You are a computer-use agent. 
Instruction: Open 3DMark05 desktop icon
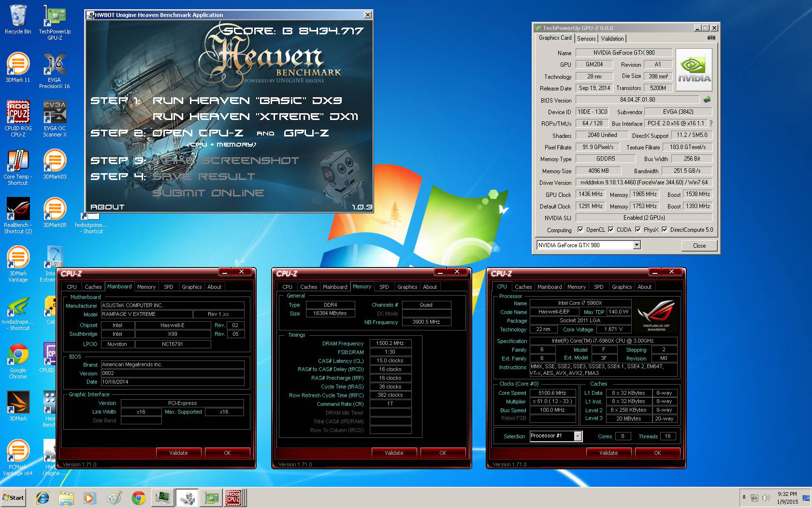tap(55, 213)
